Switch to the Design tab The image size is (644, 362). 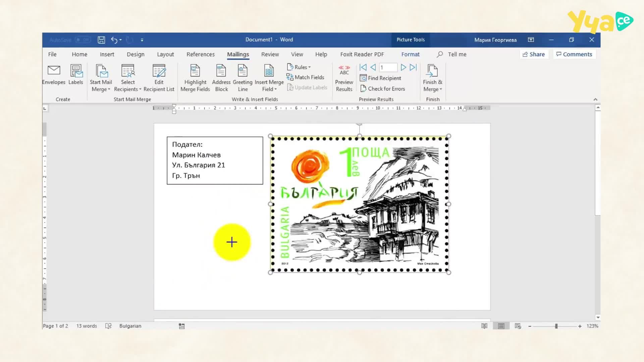136,54
